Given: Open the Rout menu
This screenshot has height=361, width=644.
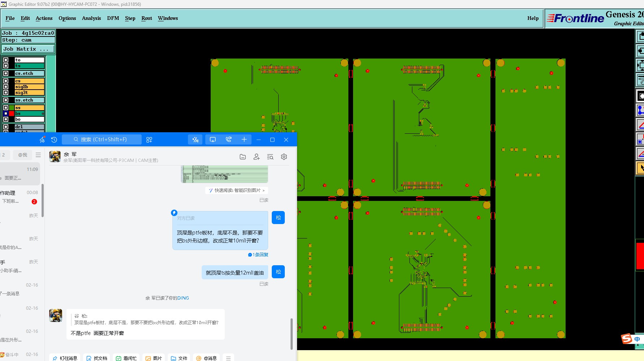Looking at the screenshot, I should 147,18.
